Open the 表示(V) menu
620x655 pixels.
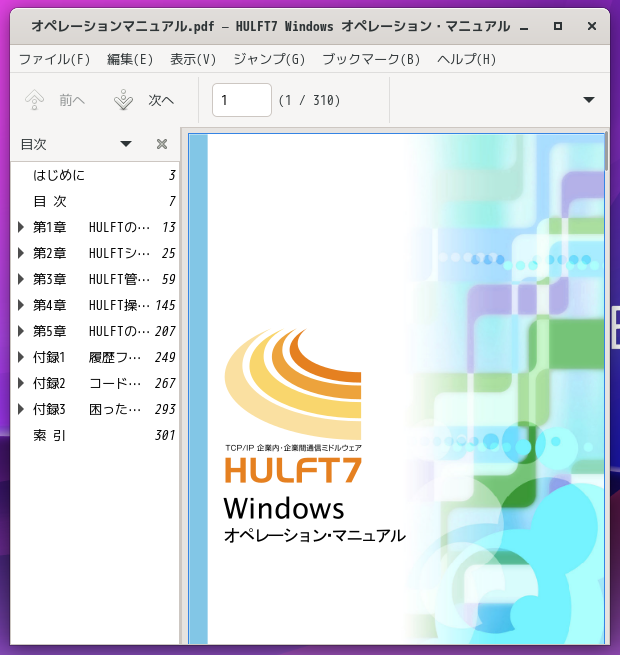pyautogui.click(x=193, y=59)
